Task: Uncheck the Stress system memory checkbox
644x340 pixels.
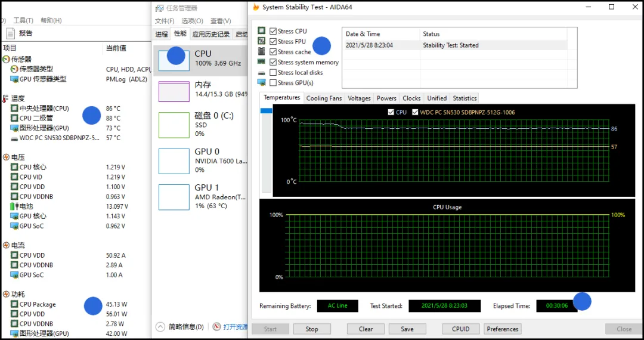Action: pyautogui.click(x=273, y=63)
